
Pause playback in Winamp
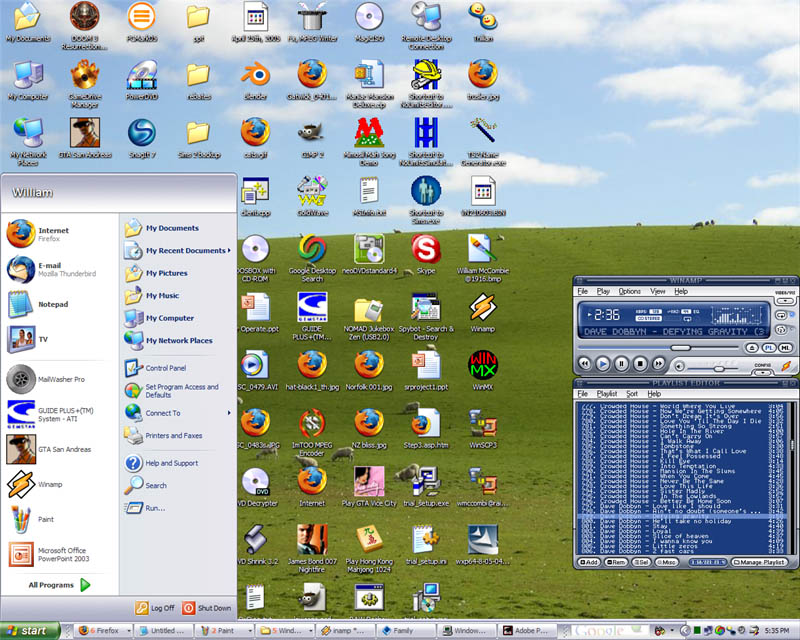[621, 364]
